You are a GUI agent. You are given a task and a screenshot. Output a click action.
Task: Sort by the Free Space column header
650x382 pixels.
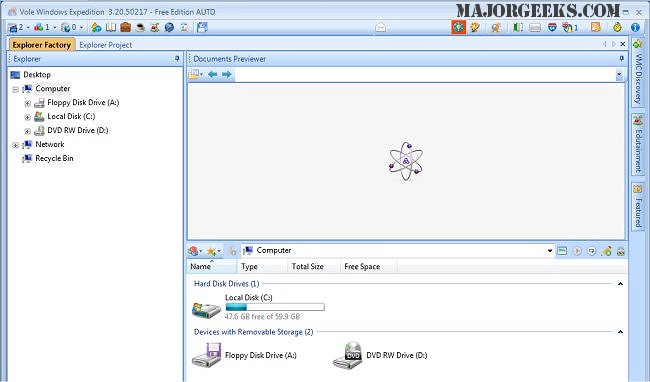point(368,266)
